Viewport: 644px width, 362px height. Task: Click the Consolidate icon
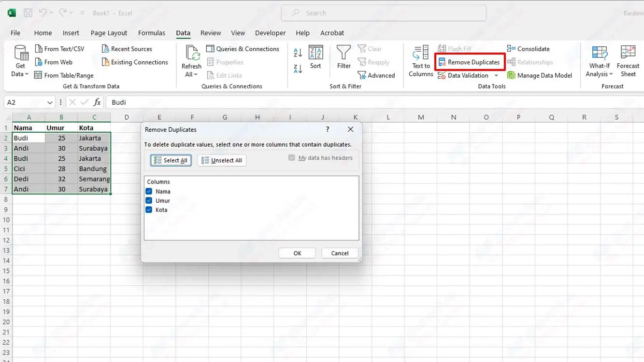coord(511,49)
